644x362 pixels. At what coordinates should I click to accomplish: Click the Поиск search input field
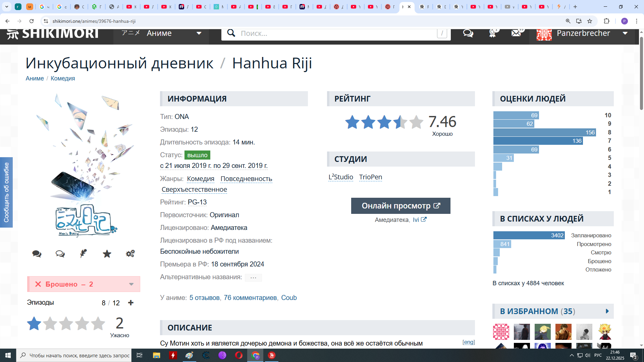pos(335,34)
